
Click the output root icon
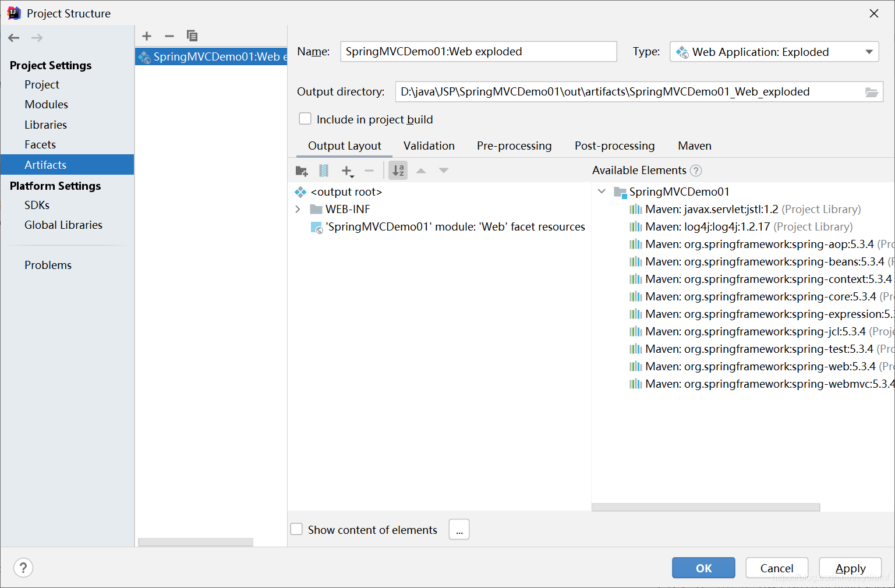(300, 192)
